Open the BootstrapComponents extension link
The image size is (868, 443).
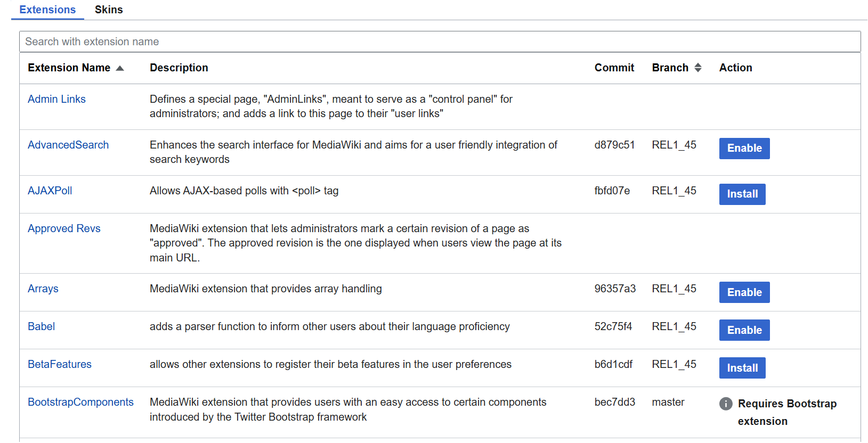pyautogui.click(x=80, y=402)
